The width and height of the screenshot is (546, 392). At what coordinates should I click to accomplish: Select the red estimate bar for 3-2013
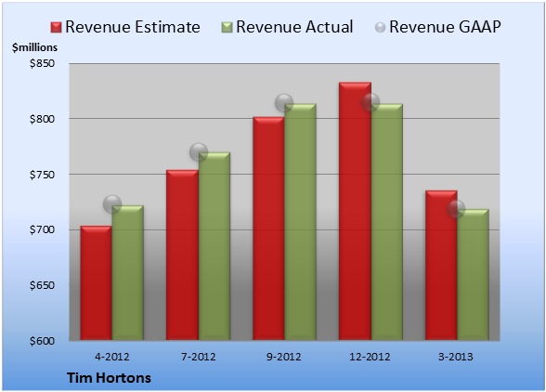[x=441, y=266]
